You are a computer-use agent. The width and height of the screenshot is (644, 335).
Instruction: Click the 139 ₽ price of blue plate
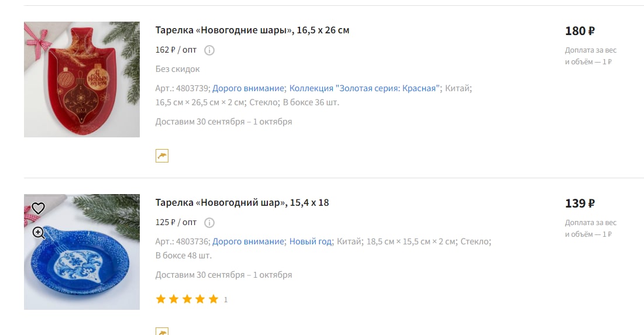tap(580, 203)
